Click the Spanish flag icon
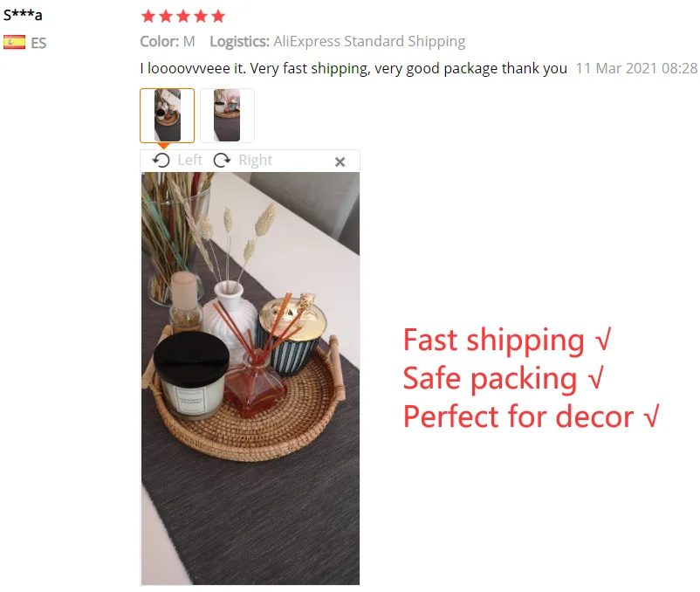 click(x=14, y=43)
